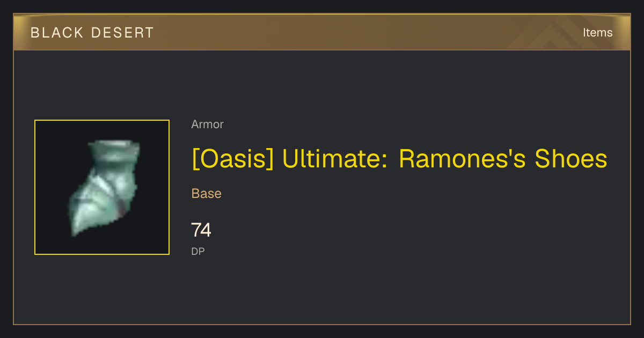
Task: Click the BLACK DESERT header title
Action: coord(92,33)
